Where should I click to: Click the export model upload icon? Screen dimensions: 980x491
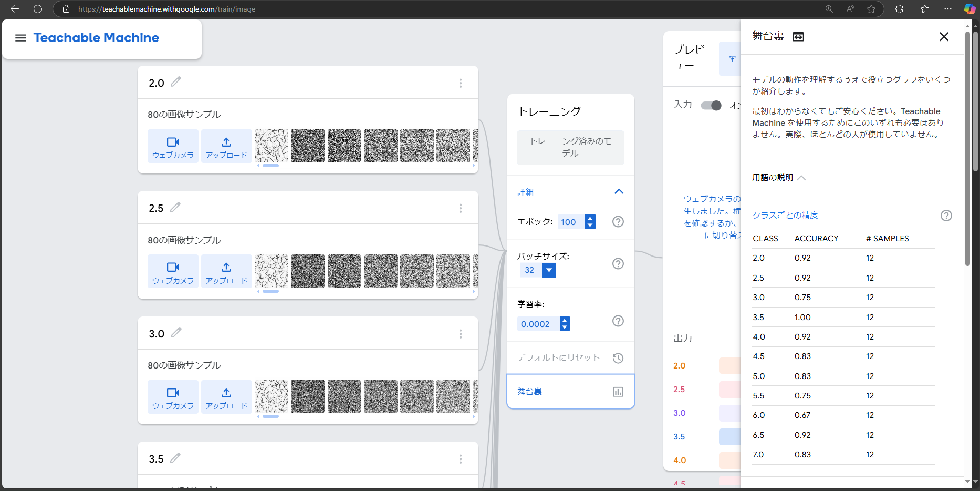click(732, 59)
